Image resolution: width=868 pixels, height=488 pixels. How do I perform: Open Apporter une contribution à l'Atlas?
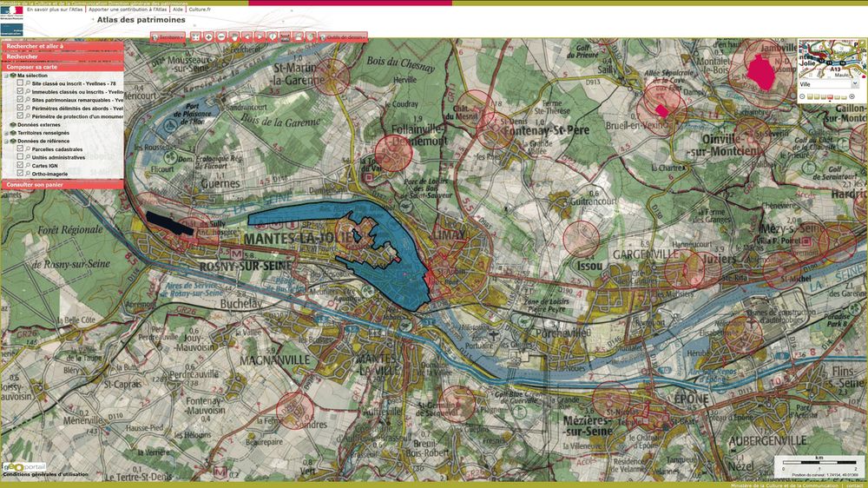point(128,10)
